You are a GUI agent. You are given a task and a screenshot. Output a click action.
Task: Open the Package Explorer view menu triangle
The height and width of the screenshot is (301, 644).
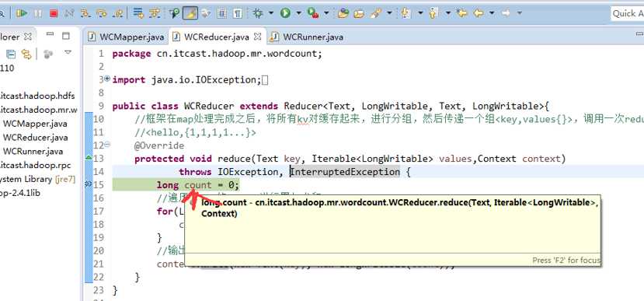pos(68,52)
